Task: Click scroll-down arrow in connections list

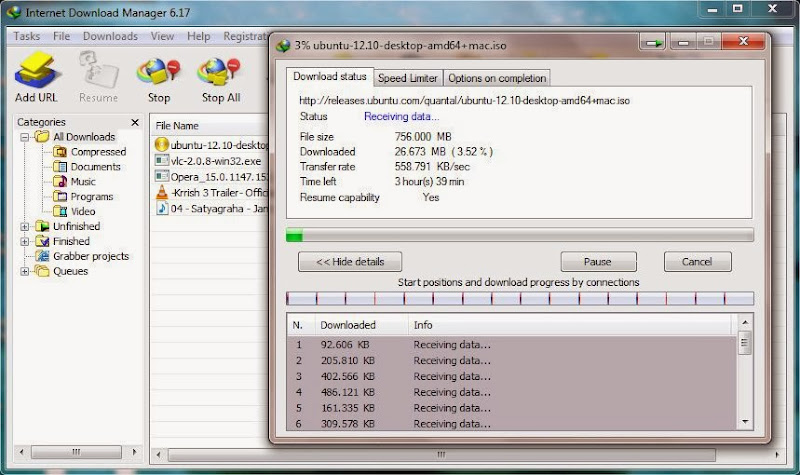Action: point(745,421)
